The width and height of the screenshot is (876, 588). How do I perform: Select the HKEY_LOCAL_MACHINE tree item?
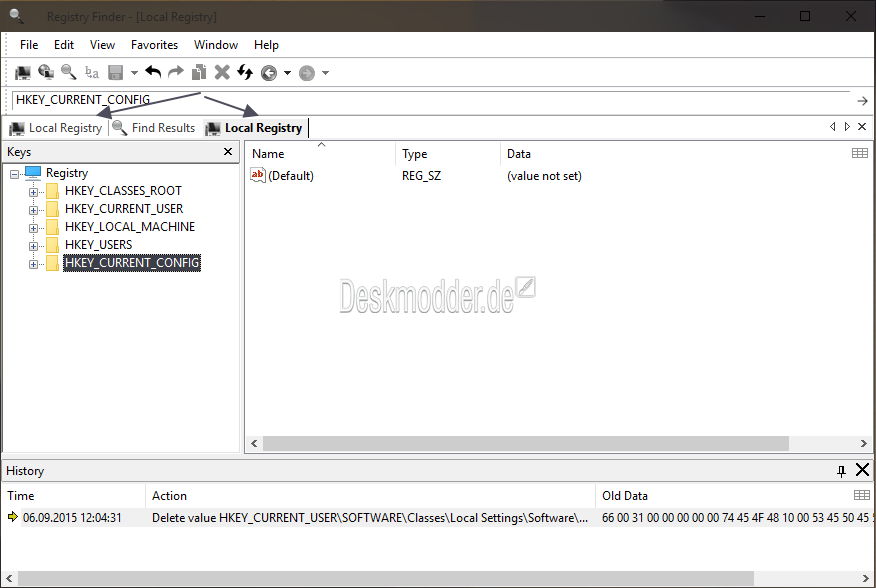pyautogui.click(x=130, y=227)
